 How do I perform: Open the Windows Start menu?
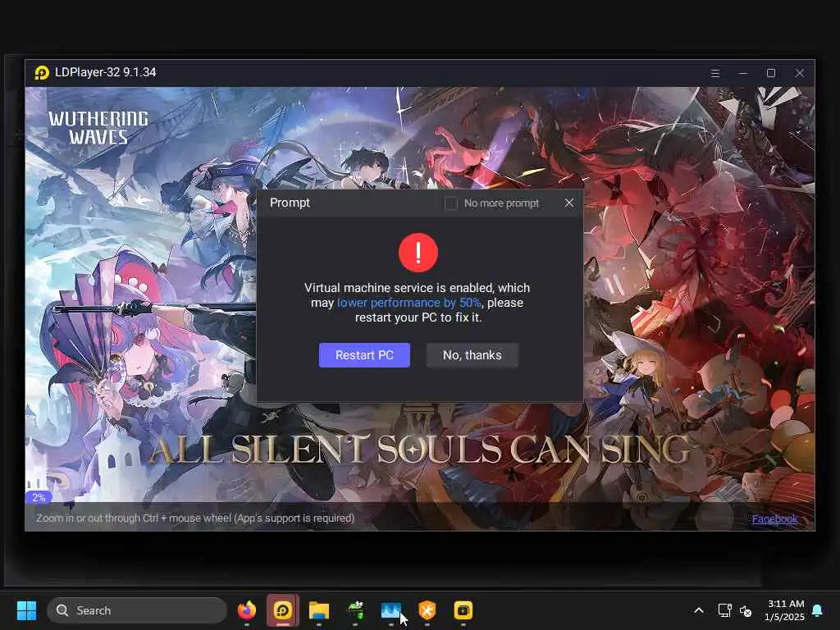click(x=26, y=610)
